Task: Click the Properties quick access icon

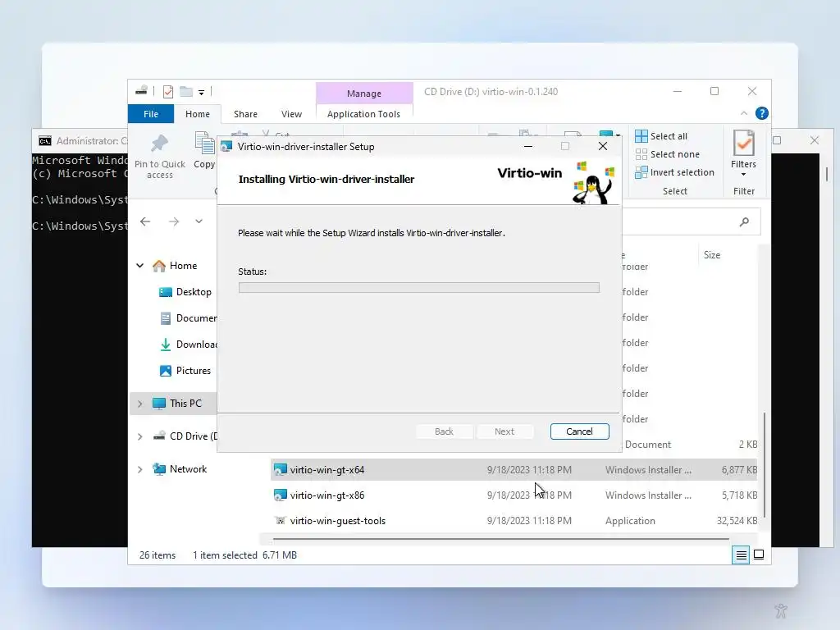Action: tap(167, 92)
